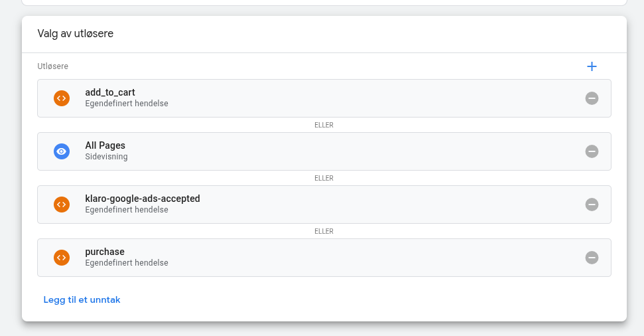Click the 'Legg til et unntak' link
This screenshot has width=644, height=336.
pyautogui.click(x=82, y=299)
